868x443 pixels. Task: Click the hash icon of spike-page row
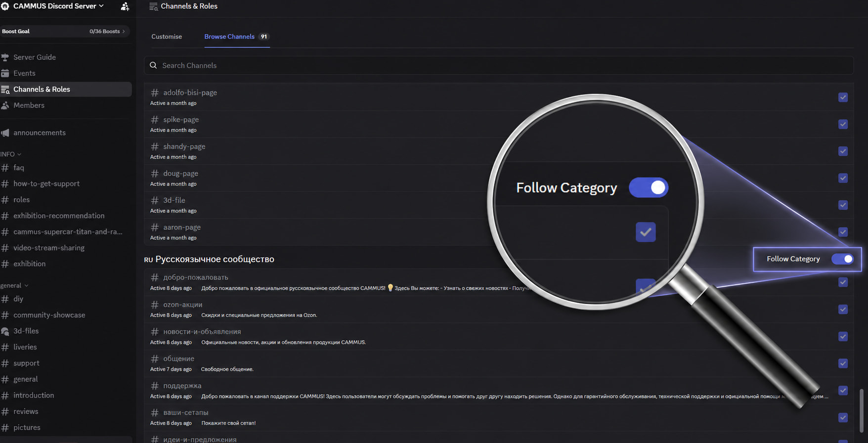[155, 120]
